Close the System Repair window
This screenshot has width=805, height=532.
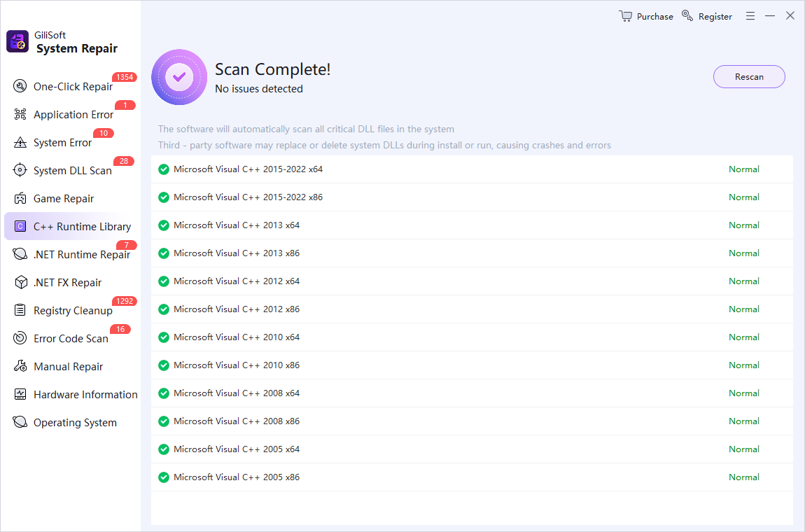click(x=790, y=15)
